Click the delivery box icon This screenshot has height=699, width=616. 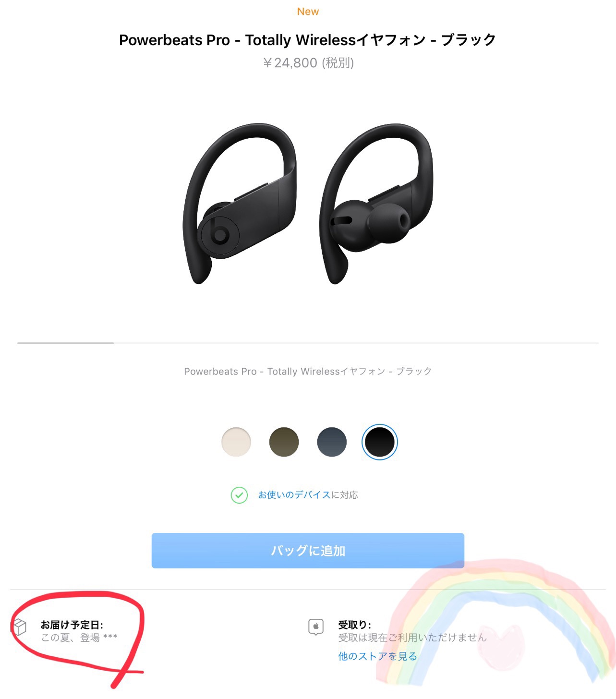[19, 627]
